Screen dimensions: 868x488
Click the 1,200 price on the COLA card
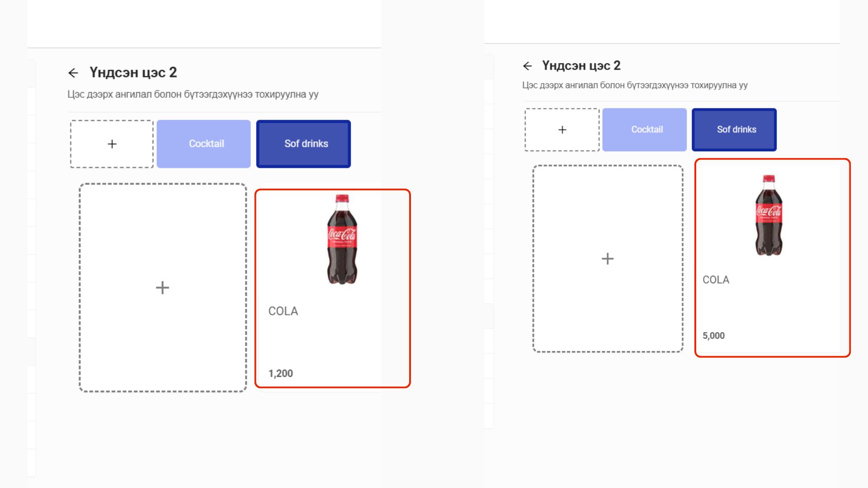(281, 374)
